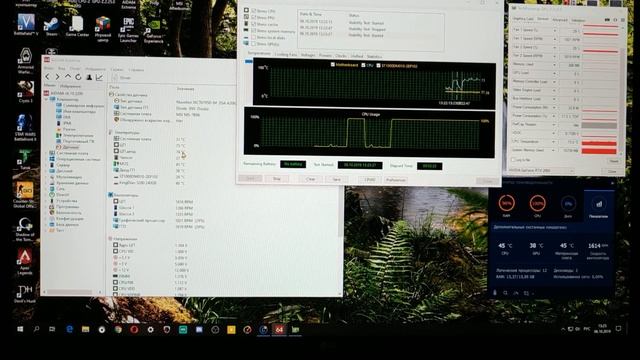Open Memory Controller Load sensor dropdown
Viewport: 640px width, 360px height.
coord(554,82)
